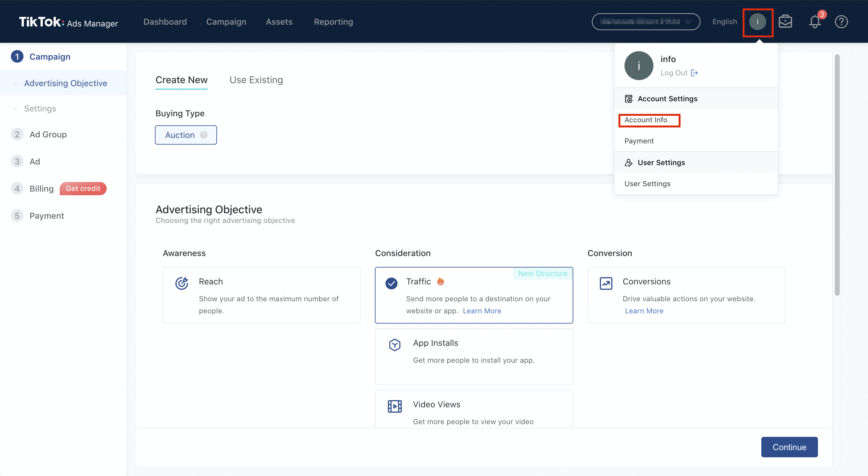Click the Log Out arrow icon

tap(694, 73)
